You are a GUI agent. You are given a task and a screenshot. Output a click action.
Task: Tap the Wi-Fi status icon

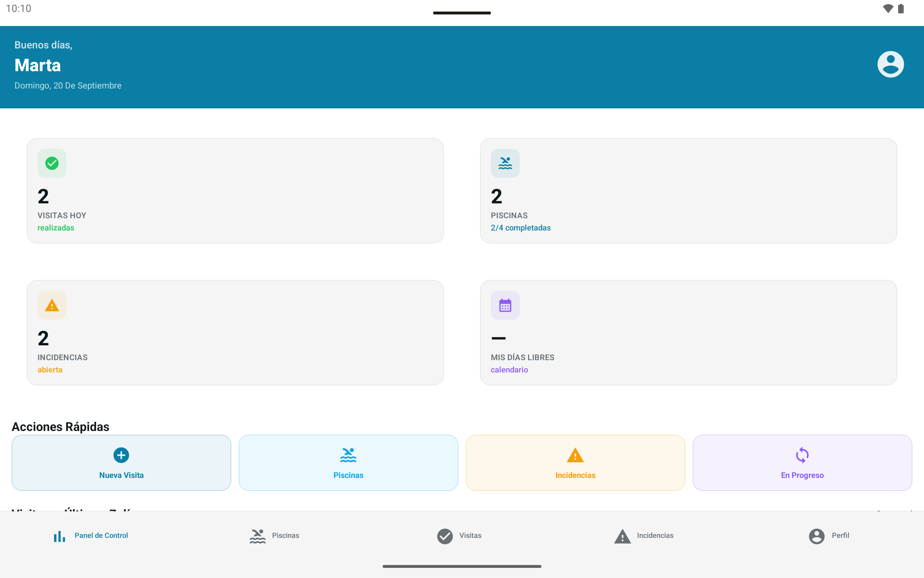888,8
